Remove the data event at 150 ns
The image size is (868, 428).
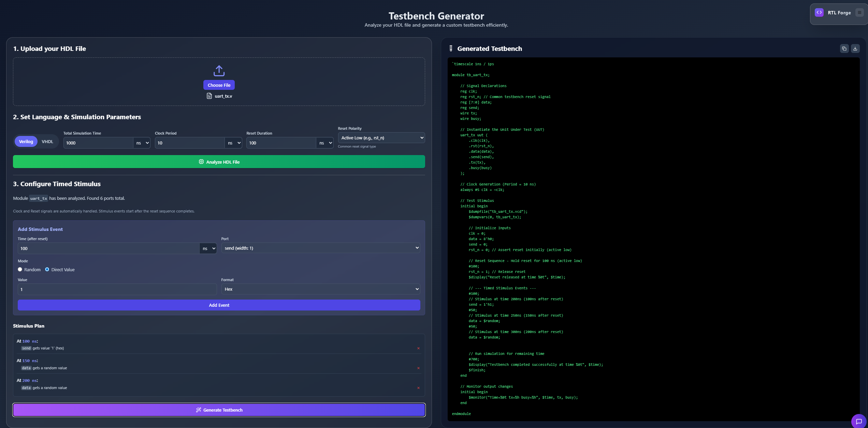pos(418,368)
